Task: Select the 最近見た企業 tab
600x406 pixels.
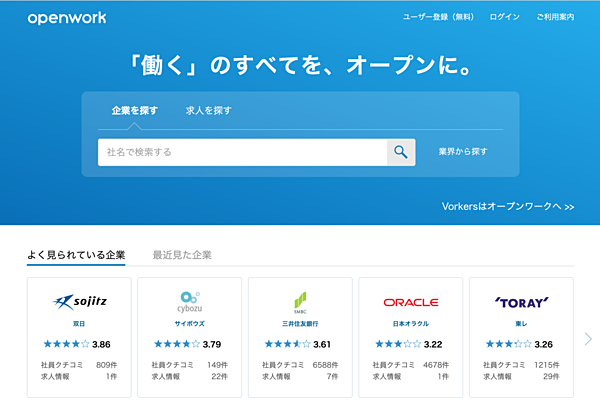Action: [182, 255]
